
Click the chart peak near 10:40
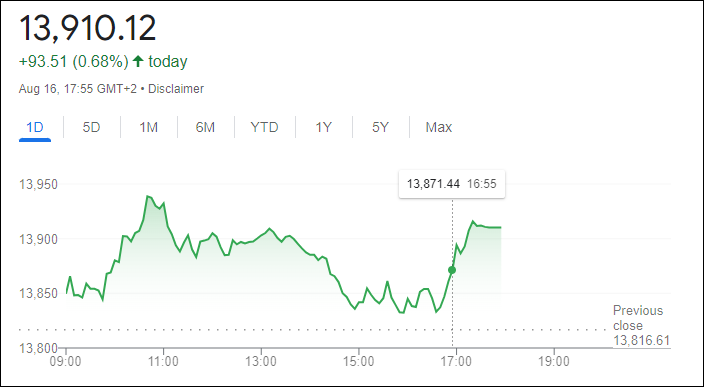click(x=147, y=196)
